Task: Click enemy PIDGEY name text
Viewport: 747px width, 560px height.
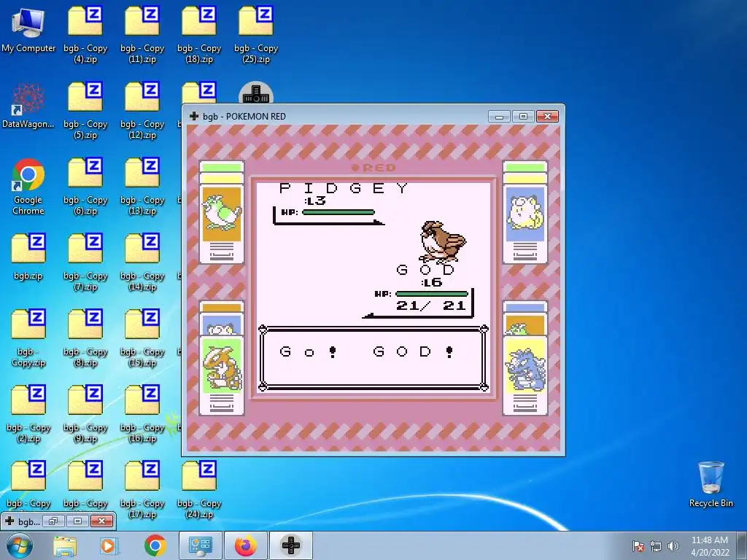Action: (x=344, y=188)
